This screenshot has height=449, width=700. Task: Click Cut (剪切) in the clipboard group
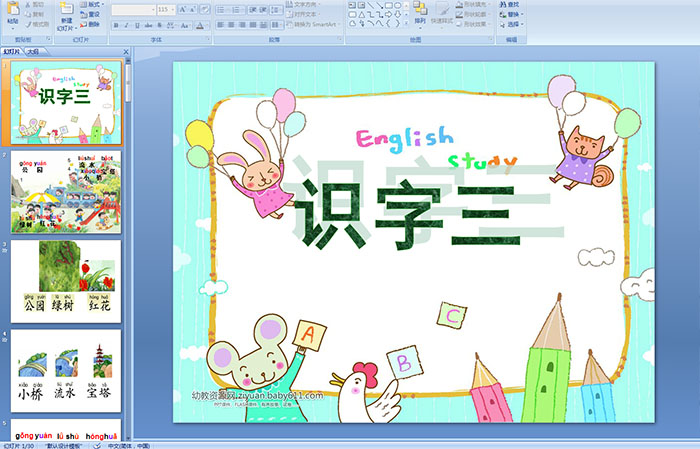click(x=34, y=4)
